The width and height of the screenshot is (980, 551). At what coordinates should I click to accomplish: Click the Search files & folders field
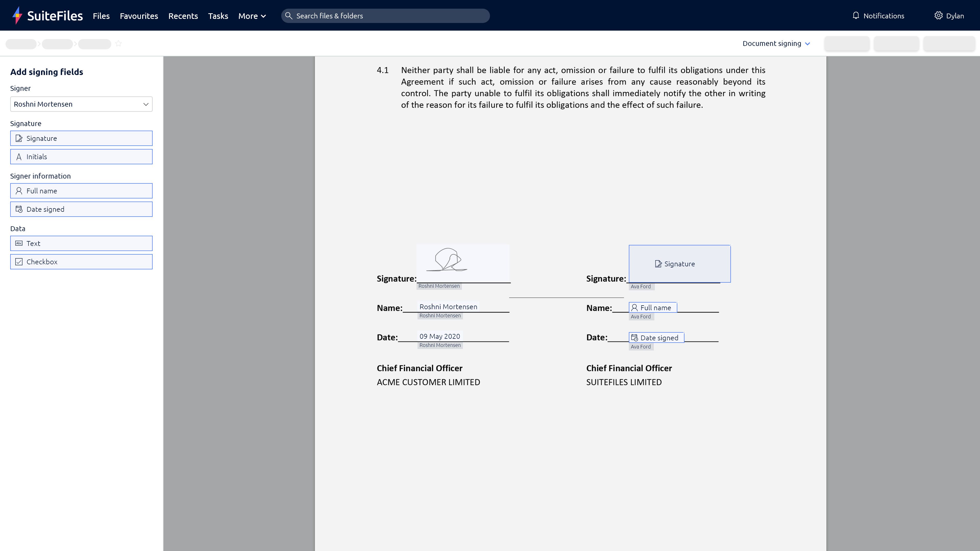click(385, 16)
